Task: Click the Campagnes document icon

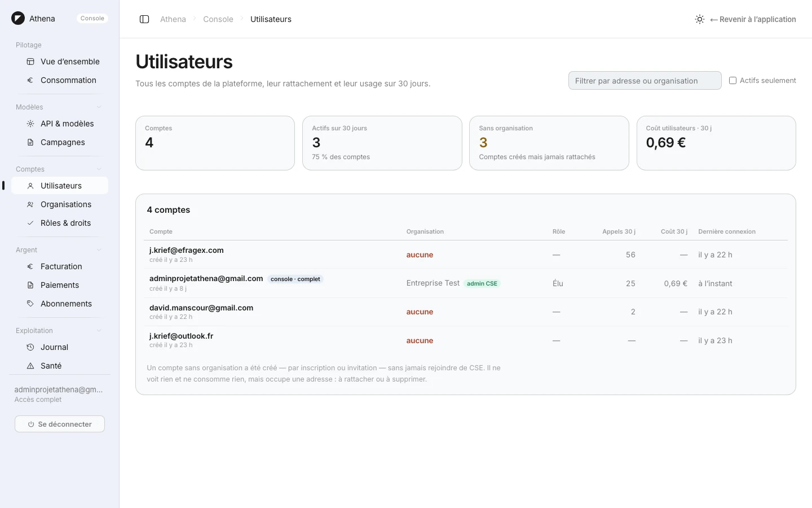Action: [30, 142]
